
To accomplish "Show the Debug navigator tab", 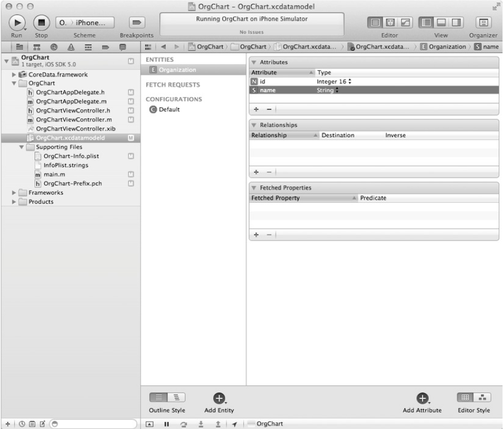I will tap(88, 47).
